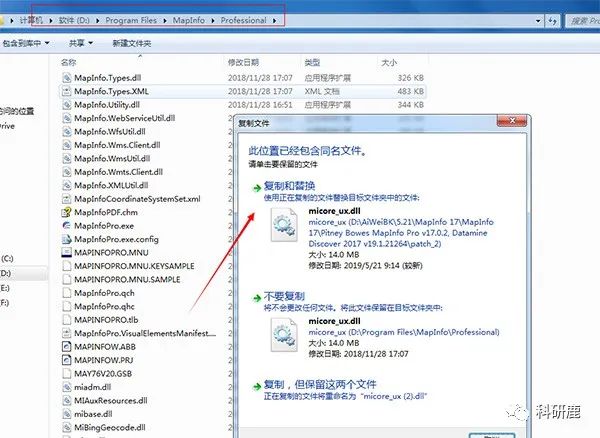Expand the arrow after Professional in address bar

click(274, 20)
